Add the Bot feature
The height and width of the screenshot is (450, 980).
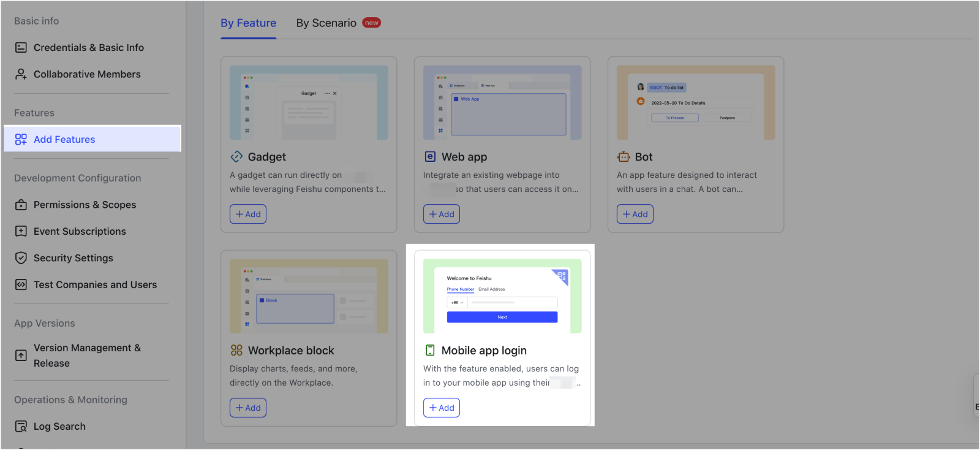pos(635,214)
